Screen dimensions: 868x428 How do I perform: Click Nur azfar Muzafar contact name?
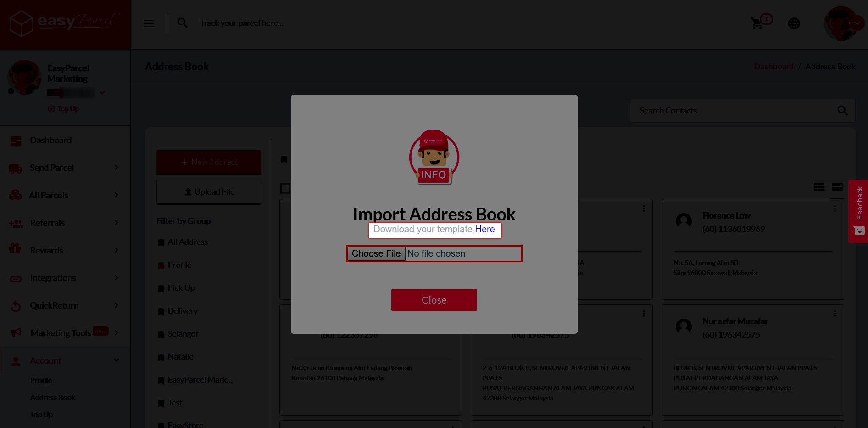point(735,321)
